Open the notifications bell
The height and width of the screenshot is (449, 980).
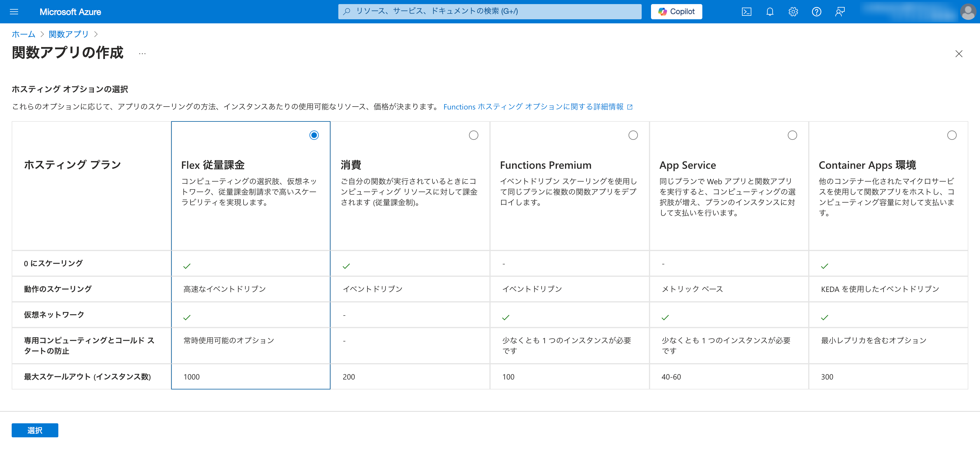770,11
